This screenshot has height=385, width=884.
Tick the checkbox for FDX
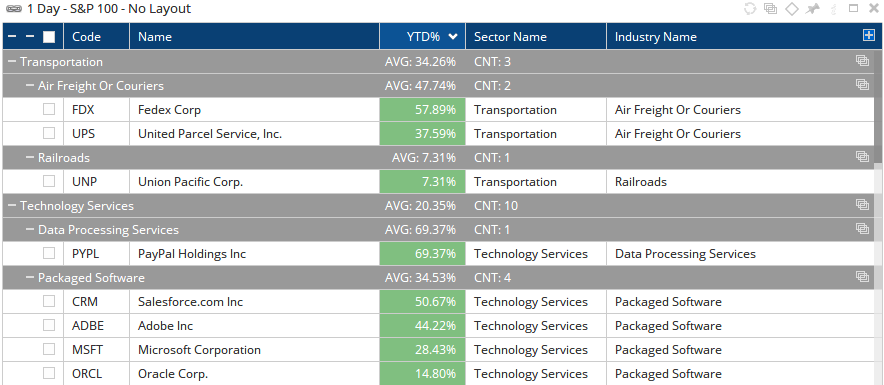pyautogui.click(x=49, y=109)
